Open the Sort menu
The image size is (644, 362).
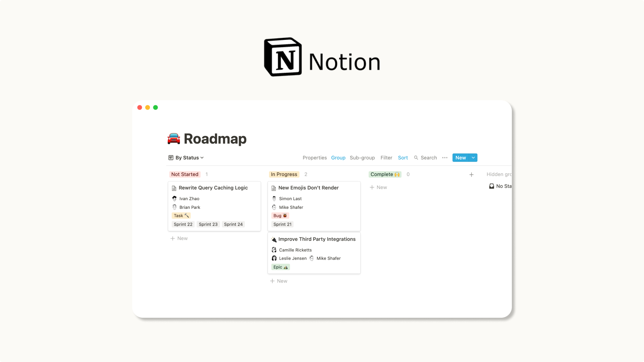tap(403, 158)
